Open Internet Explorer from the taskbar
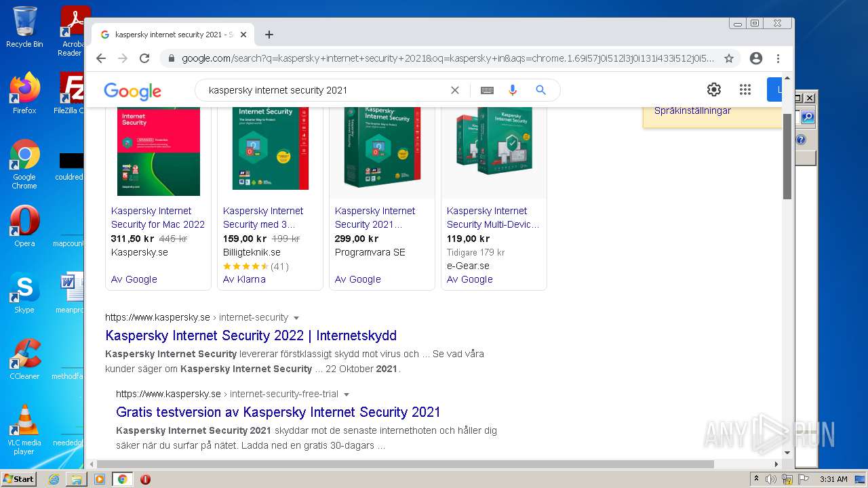Viewport: 868px width, 488px height. (x=54, y=479)
